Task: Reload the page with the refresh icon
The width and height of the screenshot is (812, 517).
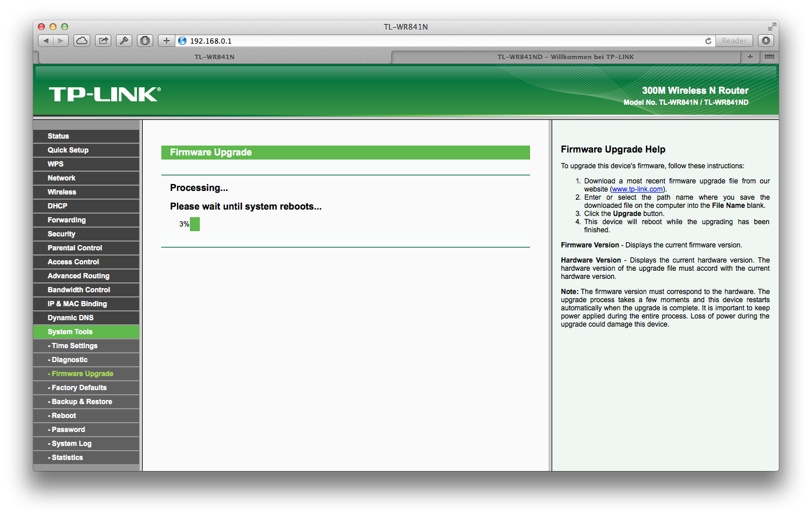Action: [x=708, y=41]
